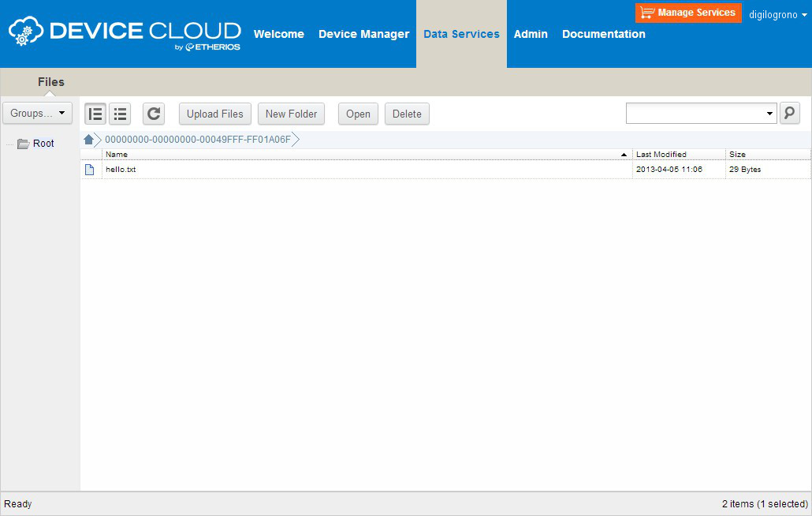This screenshot has height=516, width=812.
Task: Go to the Admin tab
Action: coord(531,34)
